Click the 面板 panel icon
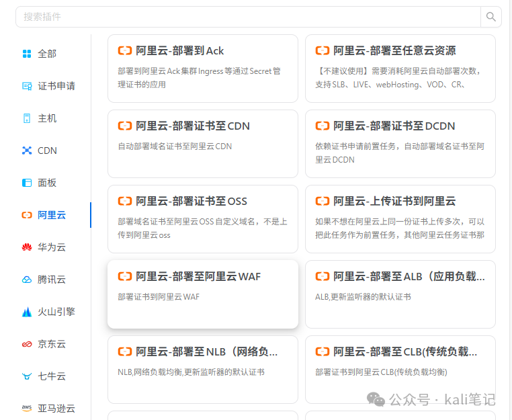 coord(27,183)
